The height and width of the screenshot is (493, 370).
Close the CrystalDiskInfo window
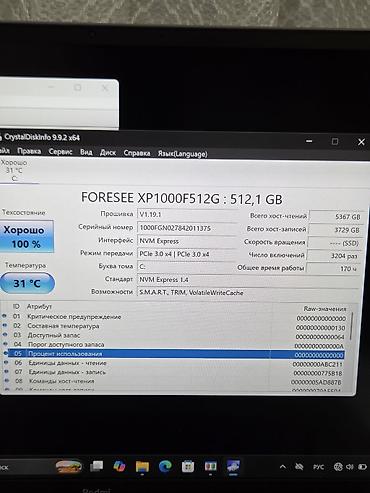(x=361, y=142)
